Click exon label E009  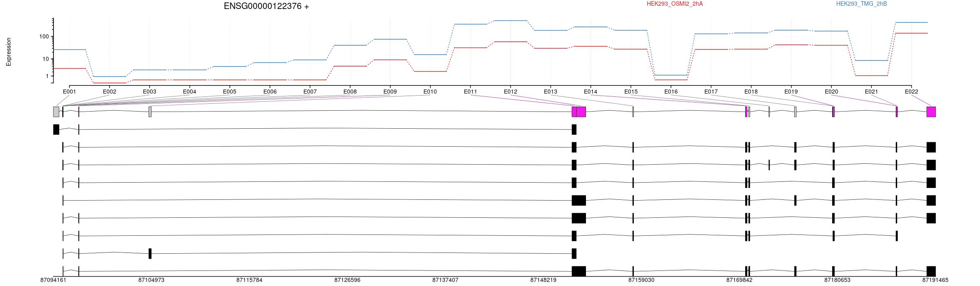(x=390, y=92)
